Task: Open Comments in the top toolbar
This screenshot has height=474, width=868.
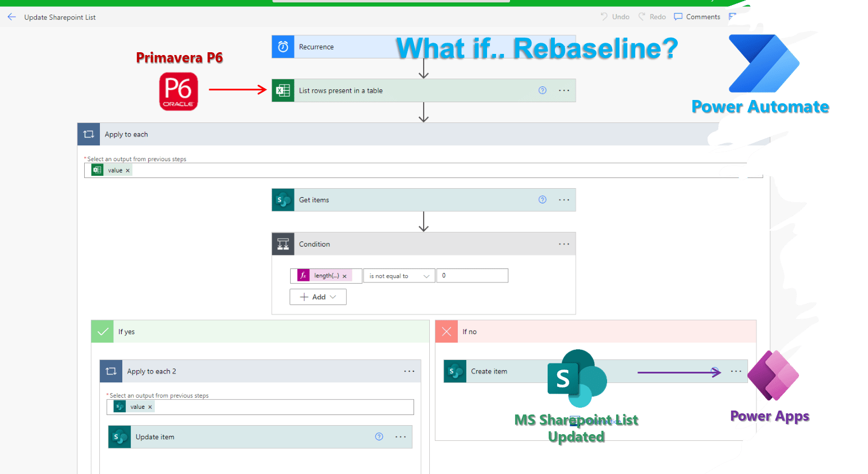Action: [697, 17]
